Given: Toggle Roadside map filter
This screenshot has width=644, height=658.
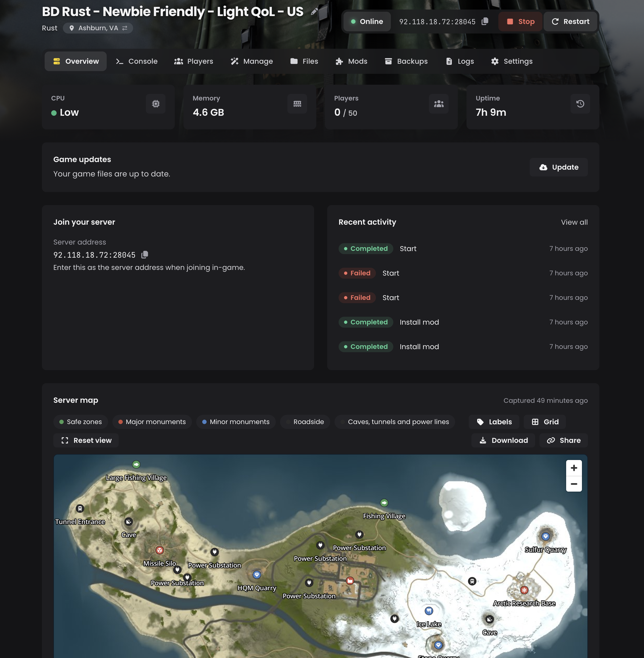Looking at the screenshot, I should coord(305,422).
